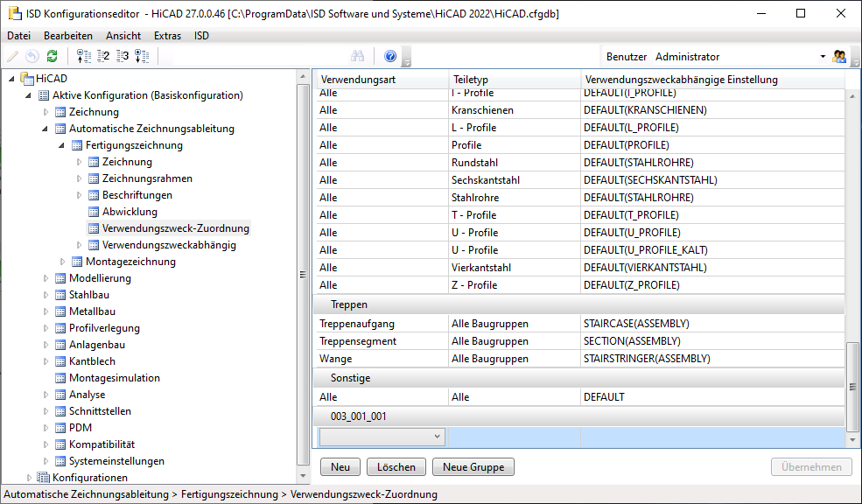The image size is (862, 504).
Task: Click the Übernehmen button
Action: point(811,466)
